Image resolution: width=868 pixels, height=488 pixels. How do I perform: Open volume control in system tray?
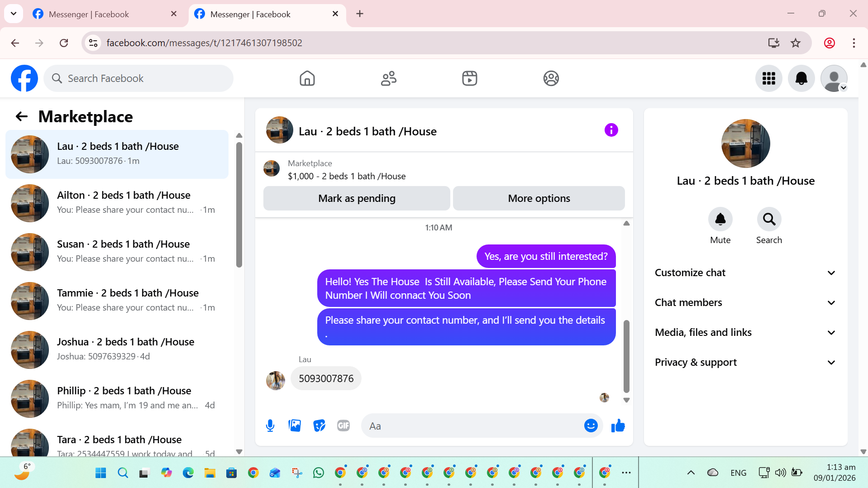coord(780,473)
